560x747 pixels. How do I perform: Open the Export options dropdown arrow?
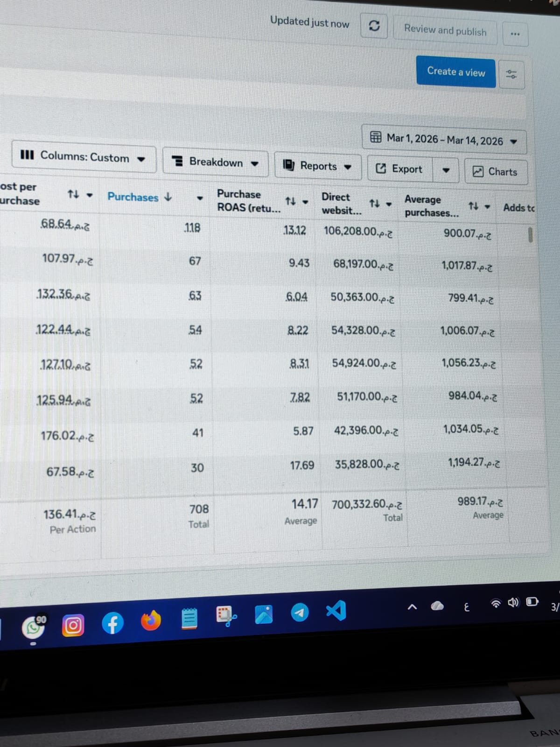click(x=446, y=170)
